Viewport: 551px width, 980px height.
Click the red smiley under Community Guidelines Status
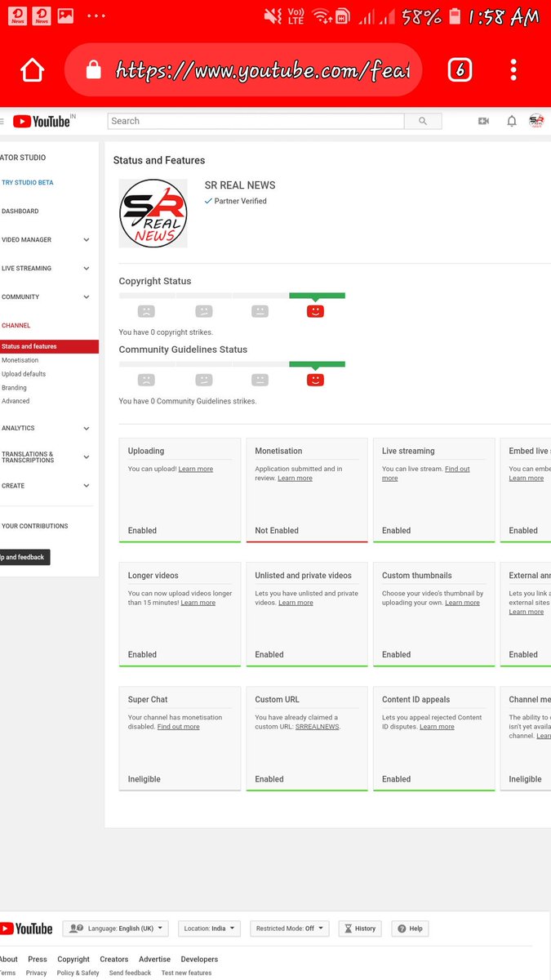coord(315,380)
